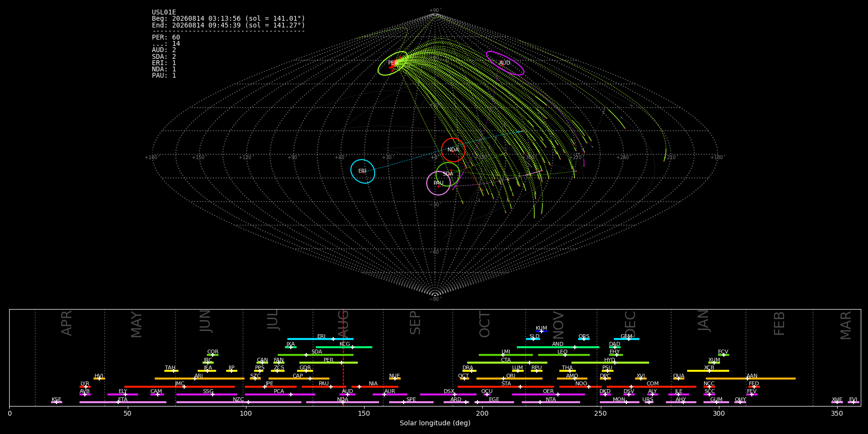Select the QUA shower bar
The image size is (868, 434).
(x=678, y=379)
